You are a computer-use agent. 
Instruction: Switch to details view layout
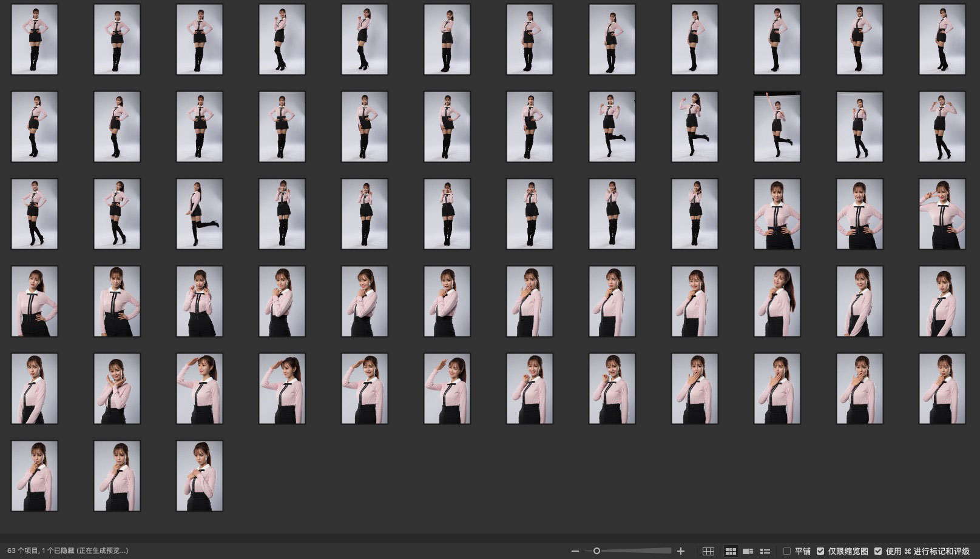(x=748, y=551)
